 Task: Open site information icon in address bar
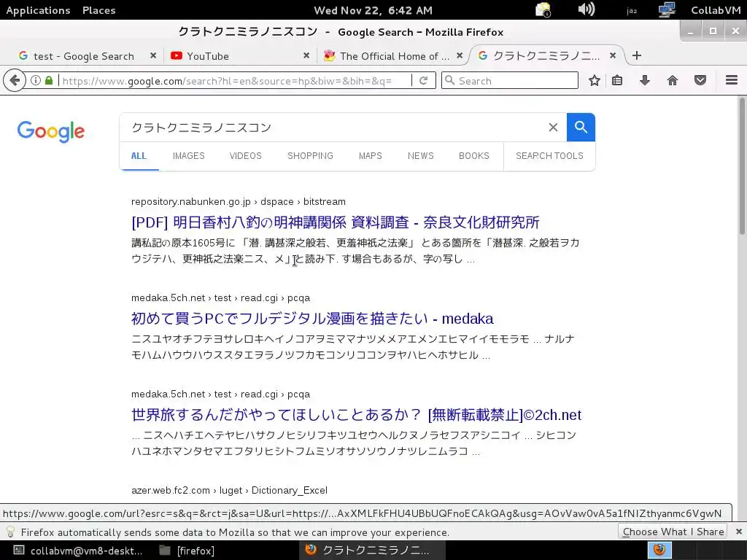[36, 80]
